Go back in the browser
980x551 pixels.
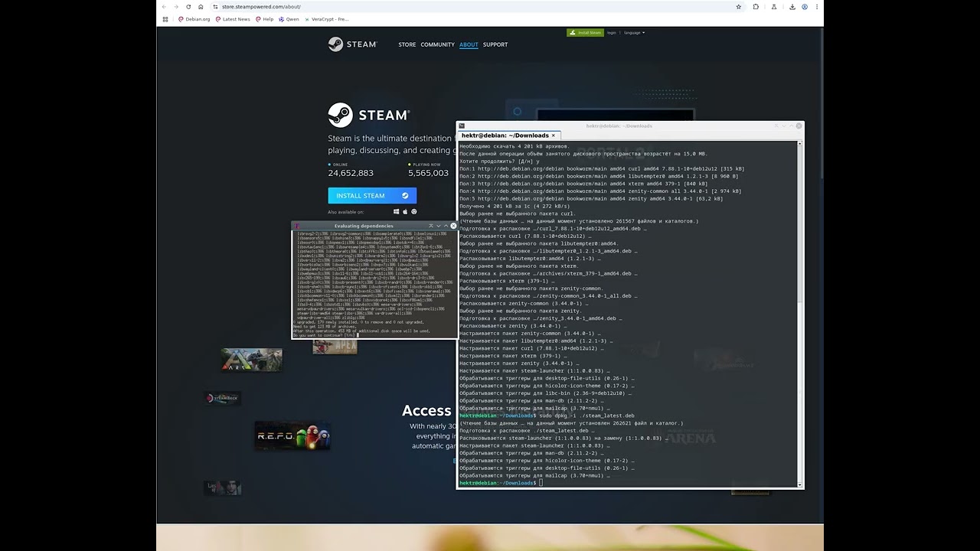click(164, 6)
